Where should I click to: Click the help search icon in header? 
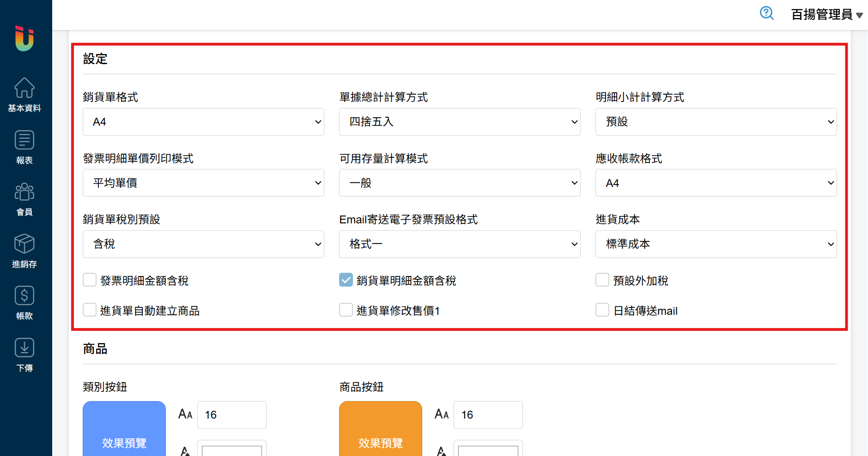[x=766, y=13]
